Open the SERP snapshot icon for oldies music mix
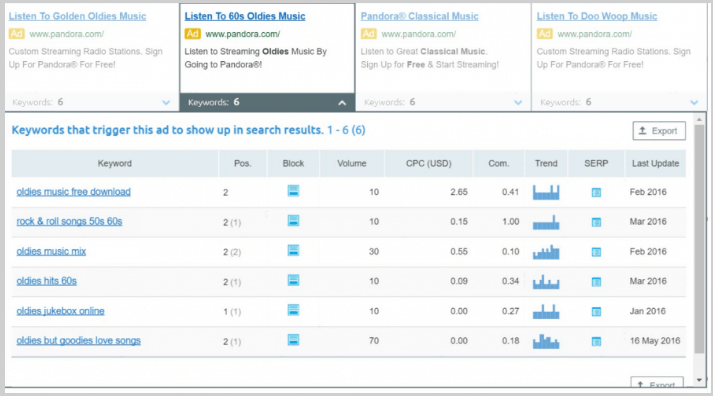713x396 pixels. (596, 252)
